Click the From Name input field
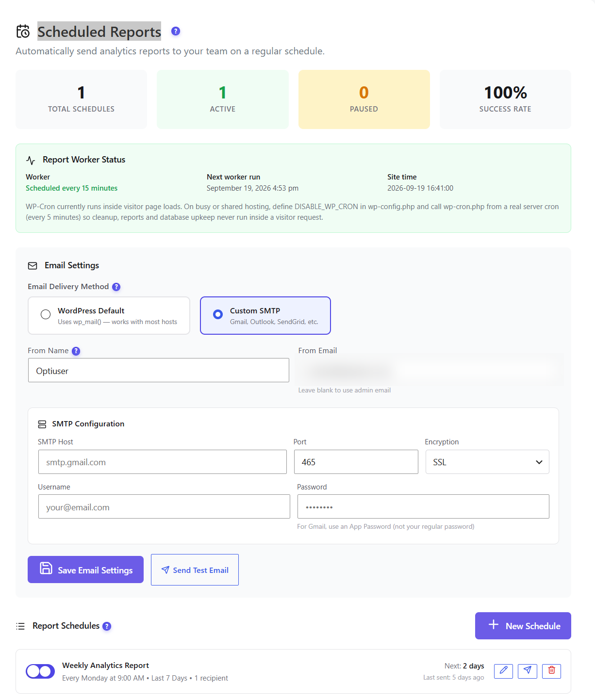This screenshot has height=700, width=595. click(159, 370)
